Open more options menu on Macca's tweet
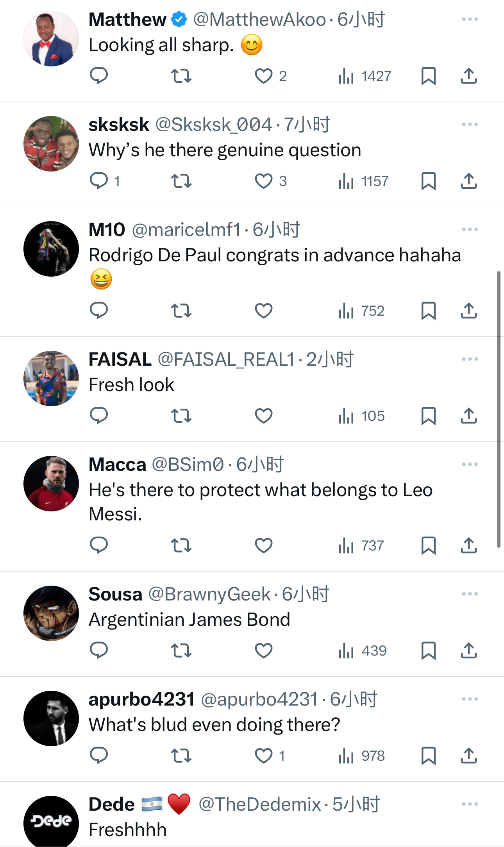 tap(470, 464)
